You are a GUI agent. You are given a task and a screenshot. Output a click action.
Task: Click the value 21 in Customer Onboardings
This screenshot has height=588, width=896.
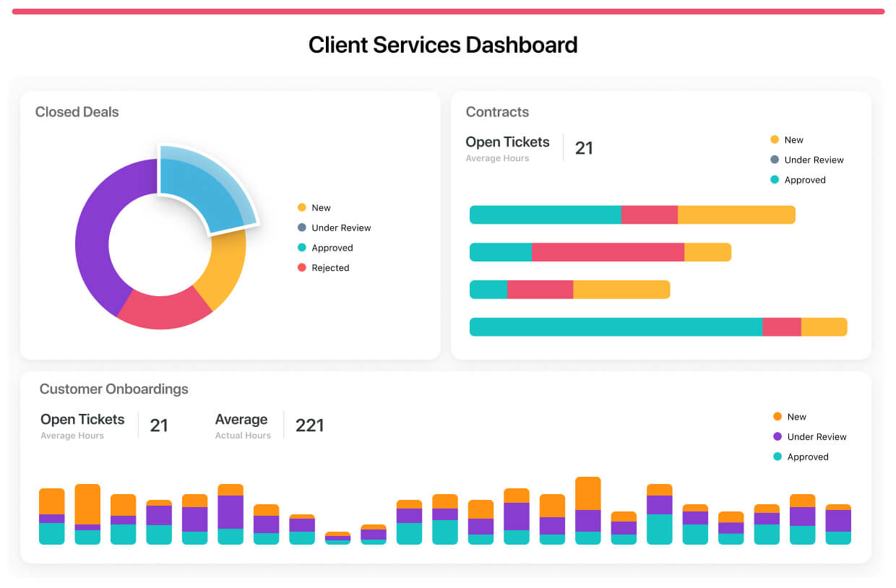159,425
